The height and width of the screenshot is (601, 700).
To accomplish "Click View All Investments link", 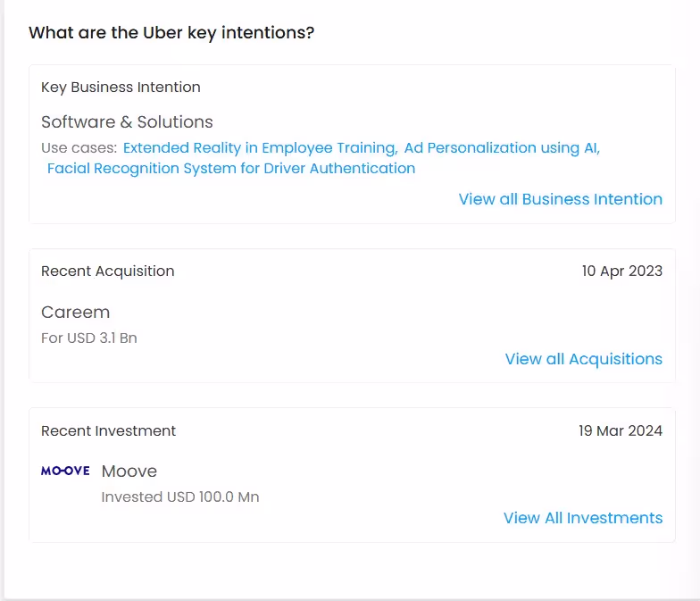I will 583,518.
